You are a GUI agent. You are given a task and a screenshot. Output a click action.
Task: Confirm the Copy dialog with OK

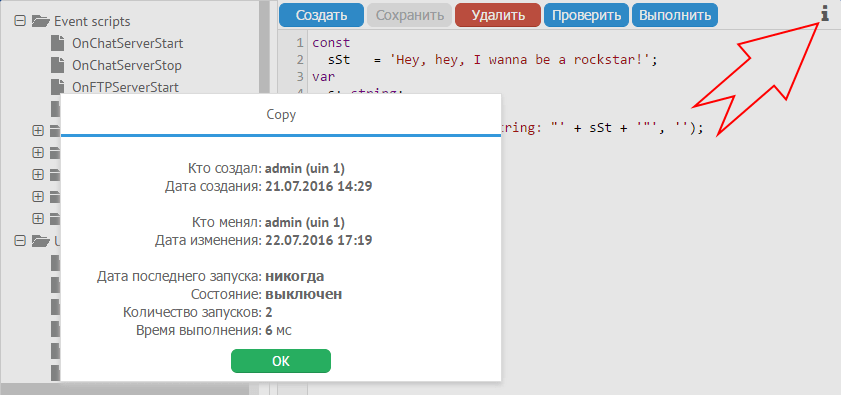point(281,361)
